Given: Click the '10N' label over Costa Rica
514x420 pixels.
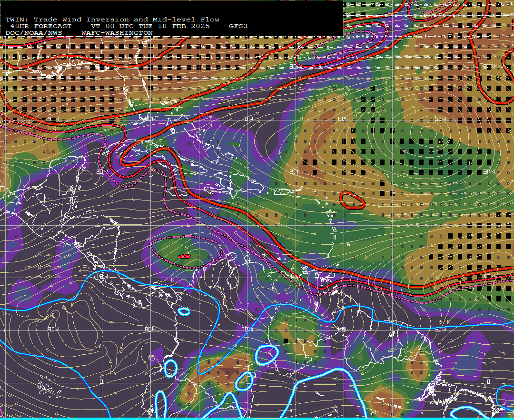Looking at the screenshot, I should coord(103,276).
